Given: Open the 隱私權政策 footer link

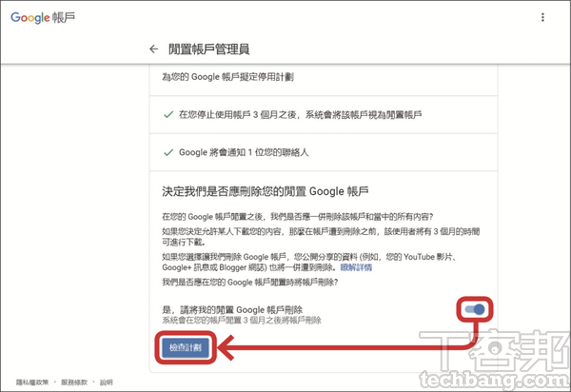Looking at the screenshot, I should pyautogui.click(x=32, y=382).
